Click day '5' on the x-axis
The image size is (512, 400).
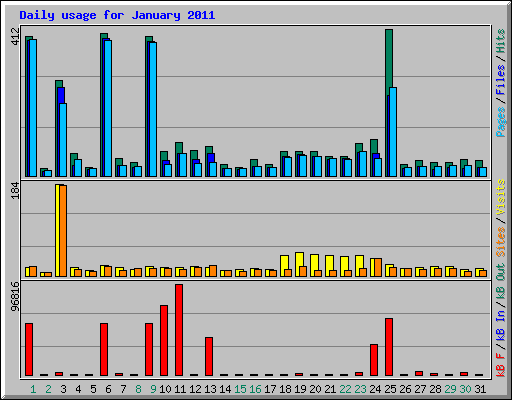pyautogui.click(x=93, y=389)
